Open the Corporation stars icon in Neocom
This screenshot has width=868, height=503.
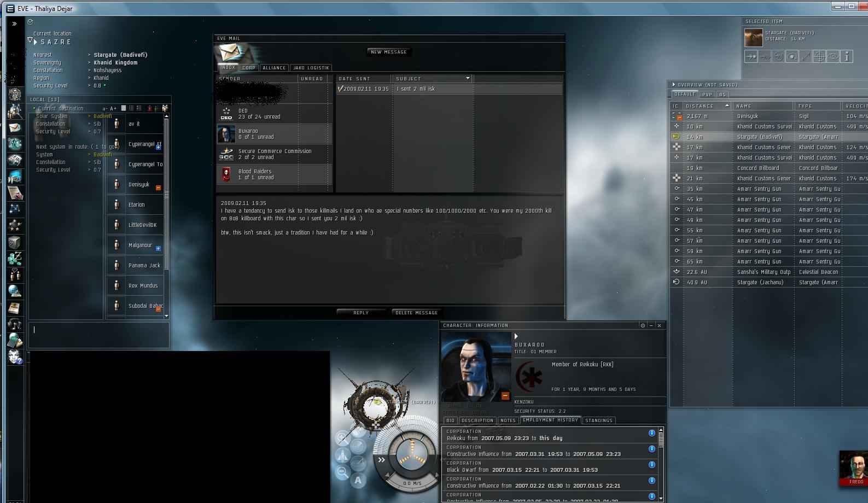coord(15,225)
